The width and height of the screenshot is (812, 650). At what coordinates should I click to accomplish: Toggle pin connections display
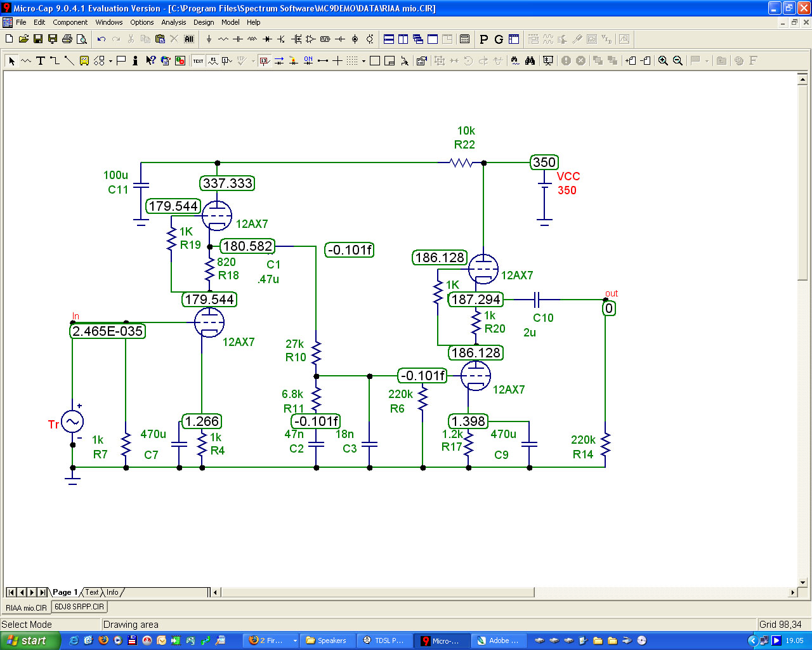pos(323,61)
